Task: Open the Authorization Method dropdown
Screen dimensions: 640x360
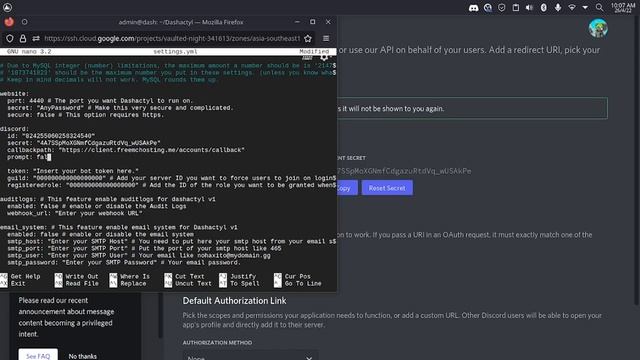Action: point(250,356)
